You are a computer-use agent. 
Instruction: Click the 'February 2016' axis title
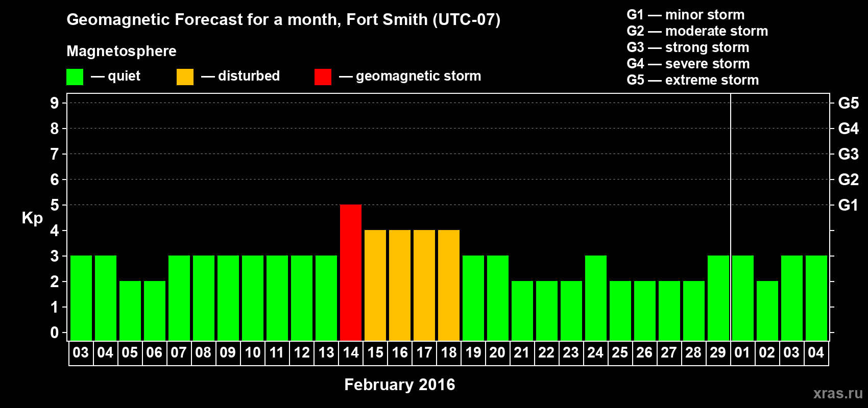coord(400,384)
